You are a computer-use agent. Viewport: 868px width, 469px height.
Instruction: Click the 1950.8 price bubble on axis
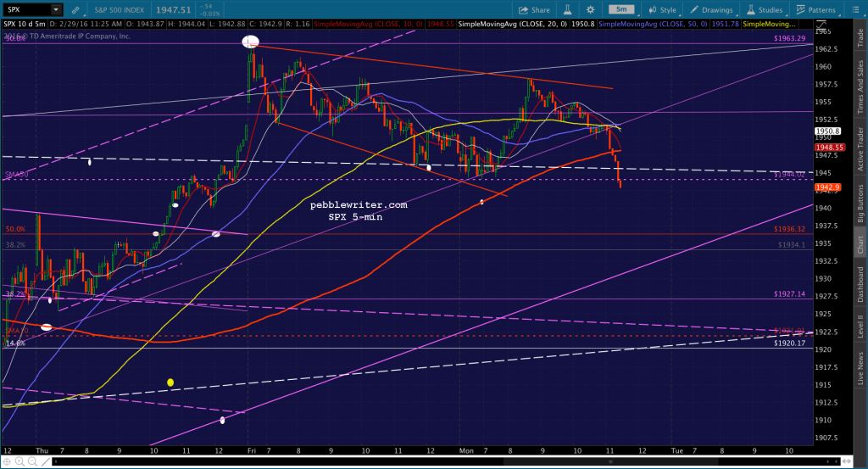click(827, 131)
